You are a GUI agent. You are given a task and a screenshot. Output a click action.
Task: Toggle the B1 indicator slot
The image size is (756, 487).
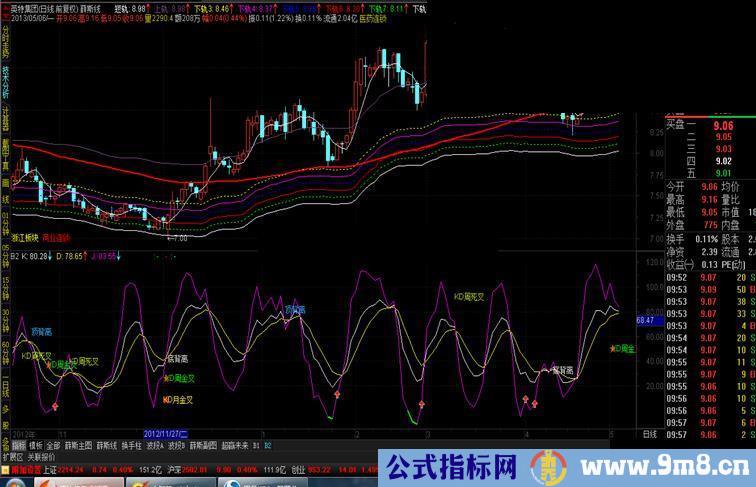(255, 445)
